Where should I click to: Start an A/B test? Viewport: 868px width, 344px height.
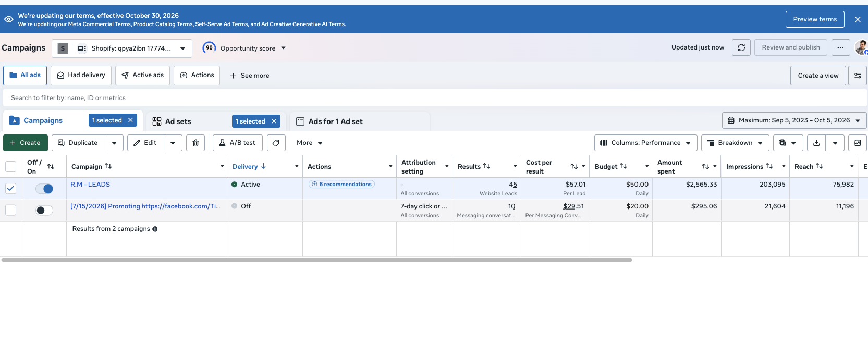pyautogui.click(x=237, y=143)
